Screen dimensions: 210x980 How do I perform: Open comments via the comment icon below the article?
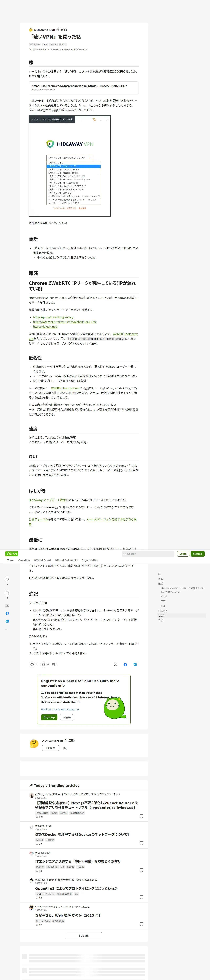pyautogui.click(x=54, y=665)
